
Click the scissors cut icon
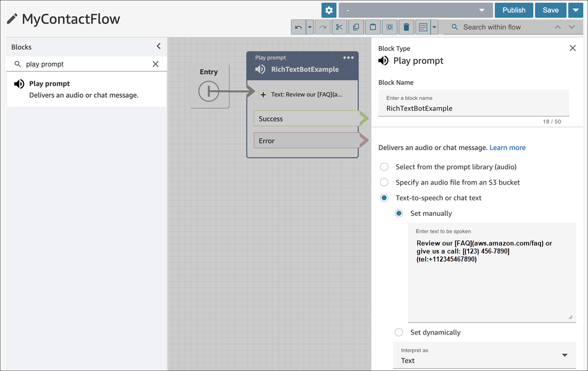[339, 27]
